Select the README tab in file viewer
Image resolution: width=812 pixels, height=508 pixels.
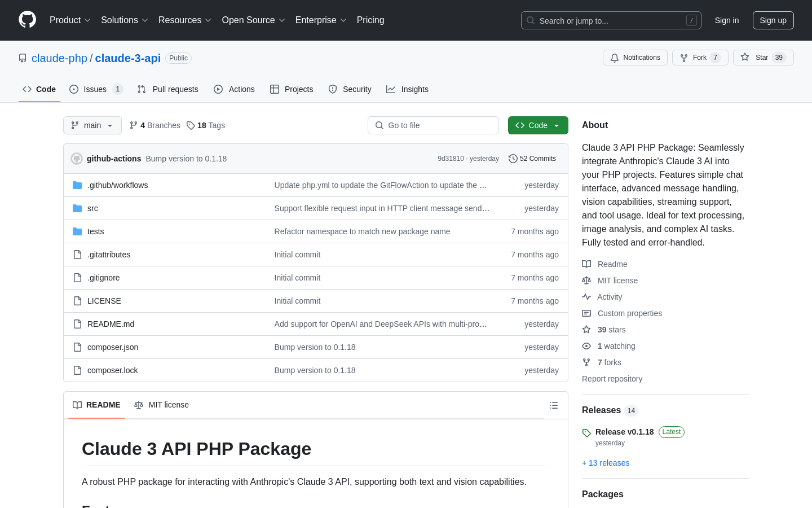coord(96,405)
